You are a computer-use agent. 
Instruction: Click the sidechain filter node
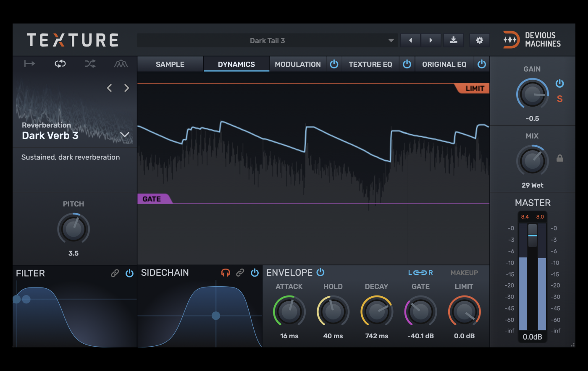216,316
